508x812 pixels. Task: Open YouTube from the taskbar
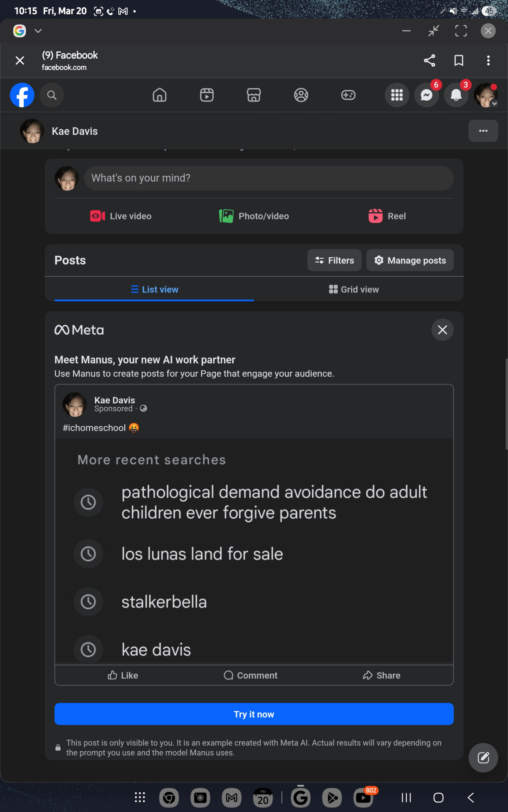[363, 797]
